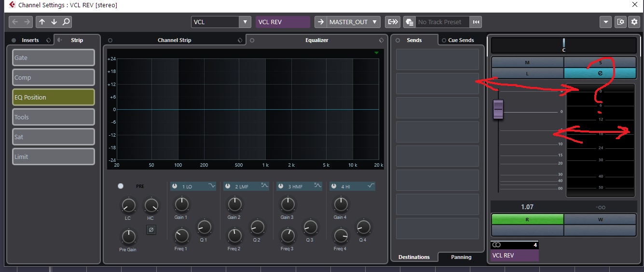Solo the channel with the S button

[600, 62]
